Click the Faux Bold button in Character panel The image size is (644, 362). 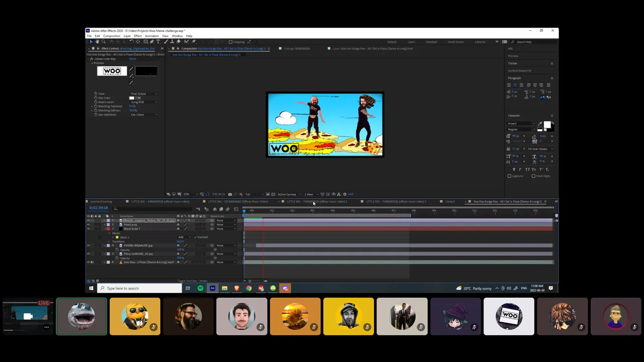514,169
